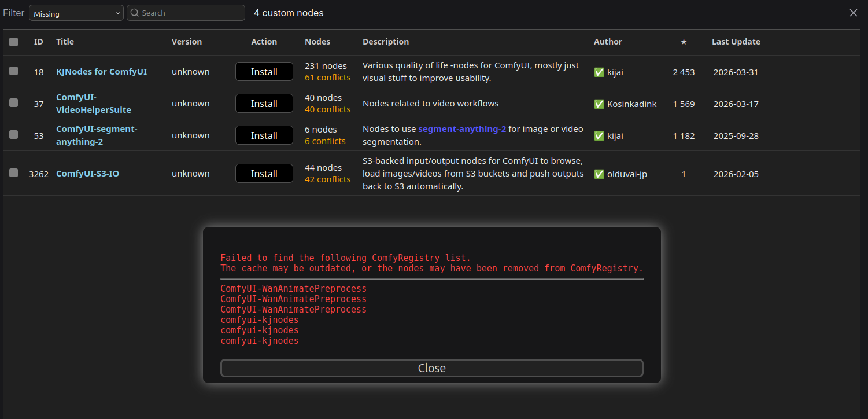This screenshot has height=419, width=868.
Task: Click the search magnifier icon
Action: pos(135,13)
